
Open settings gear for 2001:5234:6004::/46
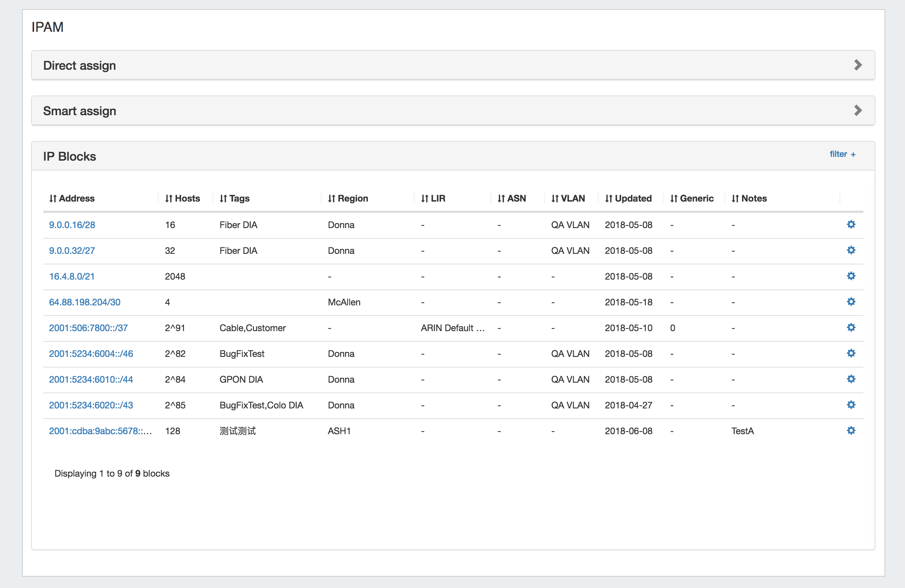coord(851,353)
